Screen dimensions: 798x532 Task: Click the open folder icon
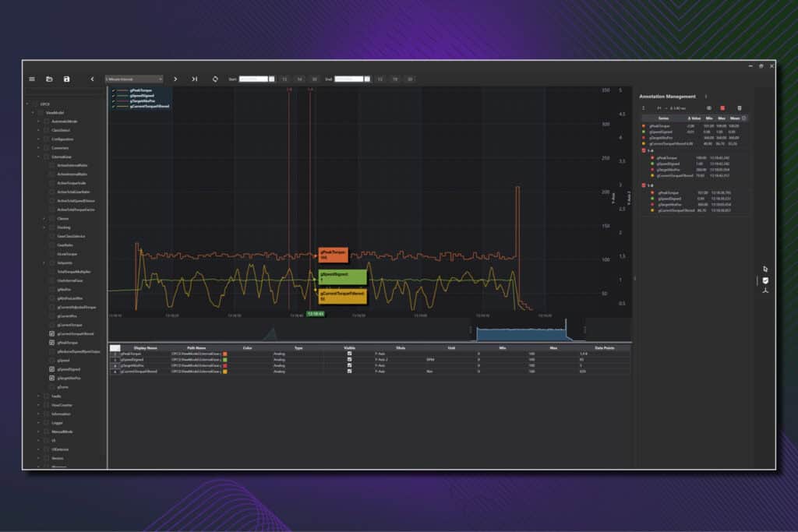click(49, 79)
